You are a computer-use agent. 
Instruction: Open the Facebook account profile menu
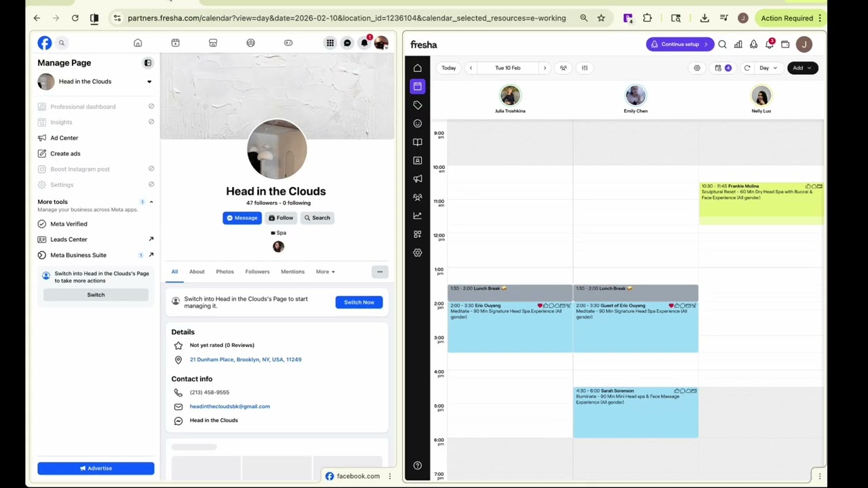click(x=381, y=43)
